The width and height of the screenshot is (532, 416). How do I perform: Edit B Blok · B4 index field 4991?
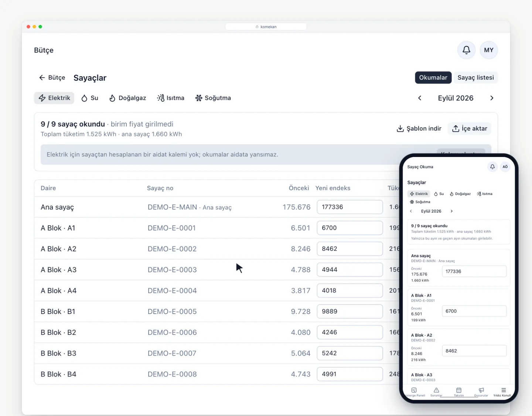[x=349, y=374]
